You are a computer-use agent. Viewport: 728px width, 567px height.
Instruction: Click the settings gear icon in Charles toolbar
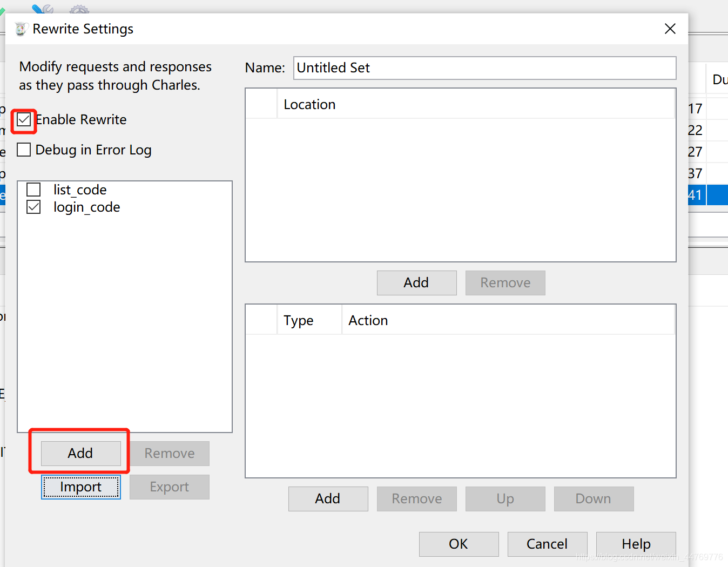[x=79, y=9]
